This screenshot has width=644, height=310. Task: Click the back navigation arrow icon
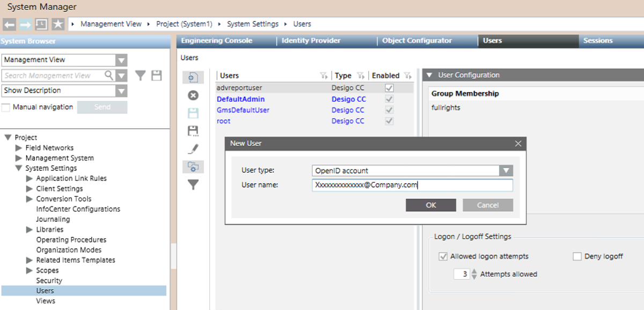click(10, 24)
